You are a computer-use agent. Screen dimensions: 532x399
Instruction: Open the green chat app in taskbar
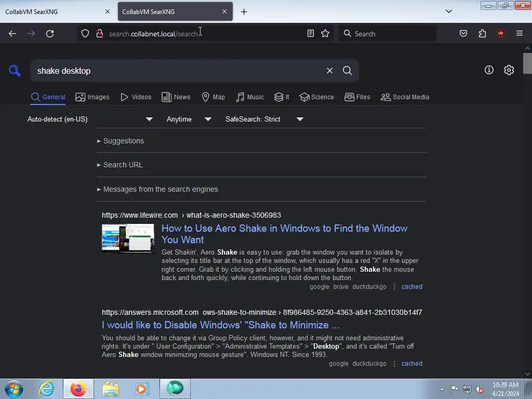pyautogui.click(x=175, y=389)
